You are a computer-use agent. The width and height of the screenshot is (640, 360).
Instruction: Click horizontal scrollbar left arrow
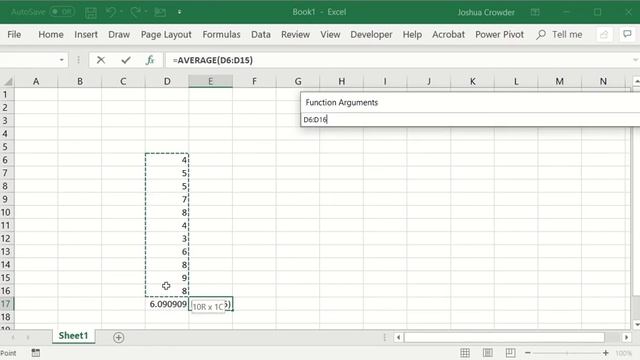click(x=398, y=337)
